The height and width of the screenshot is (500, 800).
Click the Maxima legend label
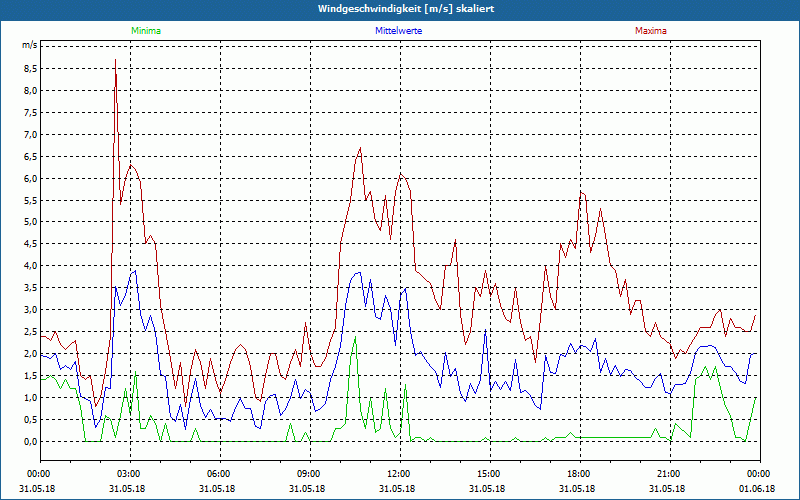(x=651, y=31)
